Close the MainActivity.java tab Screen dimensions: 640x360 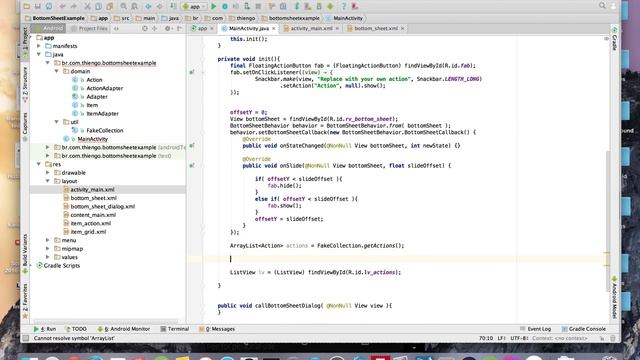(273, 29)
